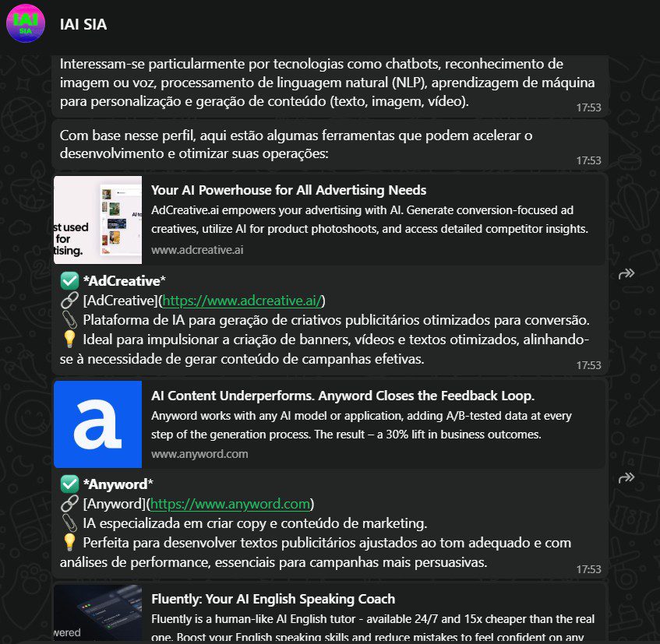Viewport: 660px width, 644px height.
Task: Click the lightbulb emoji in Anyword message
Action: (69, 543)
